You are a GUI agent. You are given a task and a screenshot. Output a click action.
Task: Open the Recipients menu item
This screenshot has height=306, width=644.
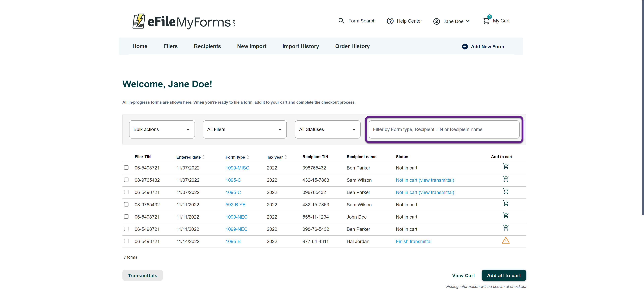click(x=207, y=46)
